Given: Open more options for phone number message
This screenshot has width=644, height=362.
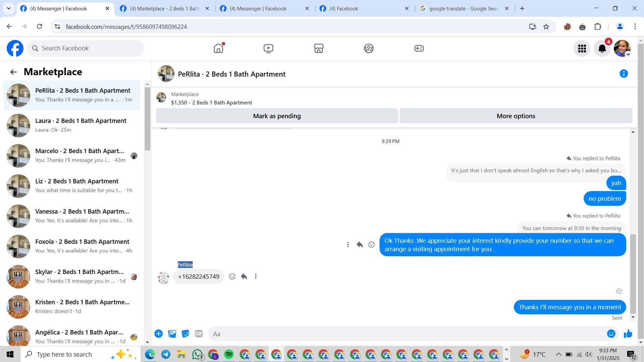Looking at the screenshot, I should pos(256,276).
